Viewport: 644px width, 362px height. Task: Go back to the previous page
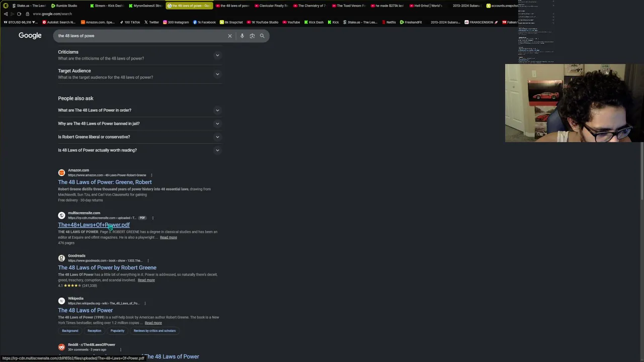coord(6,14)
